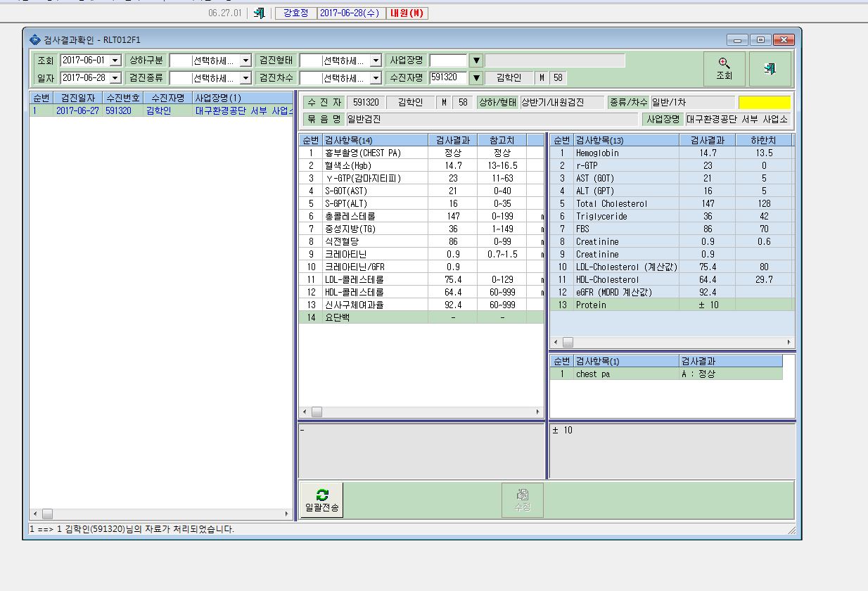Select the 요단백 row in test list
Image resolution: width=868 pixels, height=591 pixels.
click(x=421, y=317)
